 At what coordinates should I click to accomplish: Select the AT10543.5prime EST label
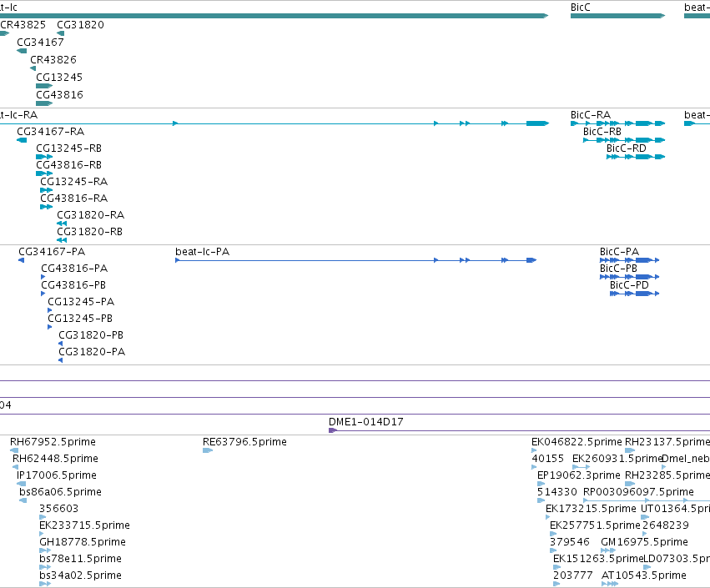point(644,575)
